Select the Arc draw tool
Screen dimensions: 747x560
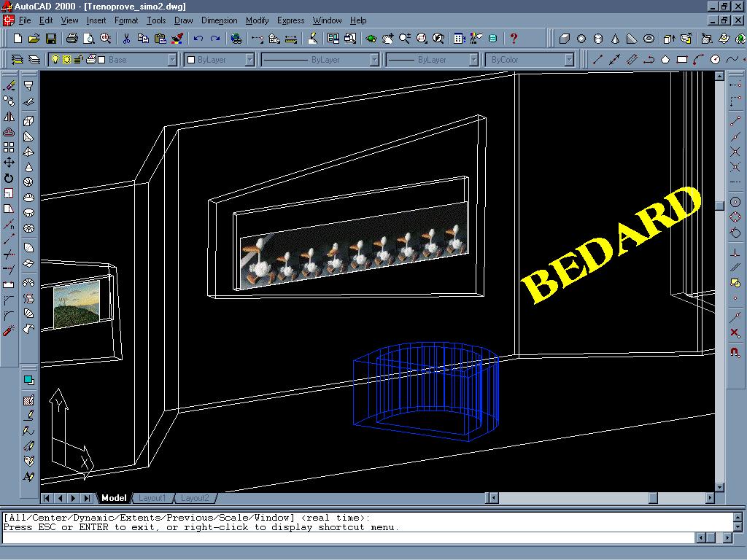699,60
